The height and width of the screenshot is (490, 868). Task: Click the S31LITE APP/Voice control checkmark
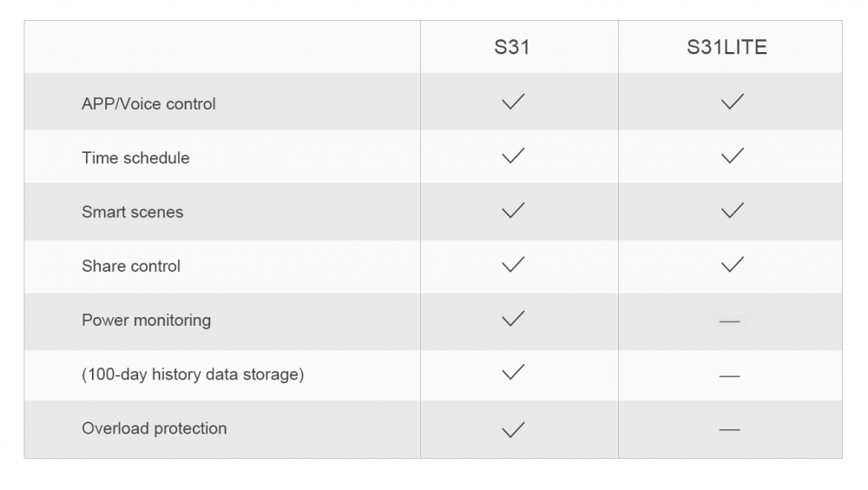[733, 102]
